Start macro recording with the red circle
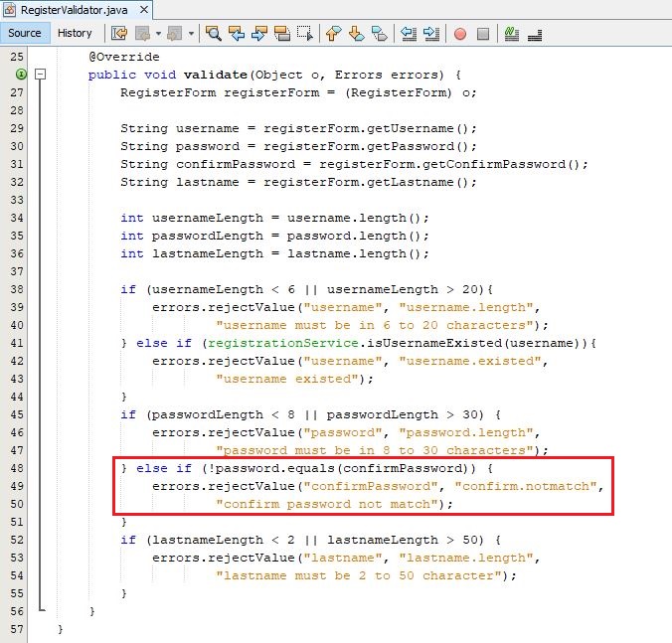The height and width of the screenshot is (643, 672). [x=460, y=34]
